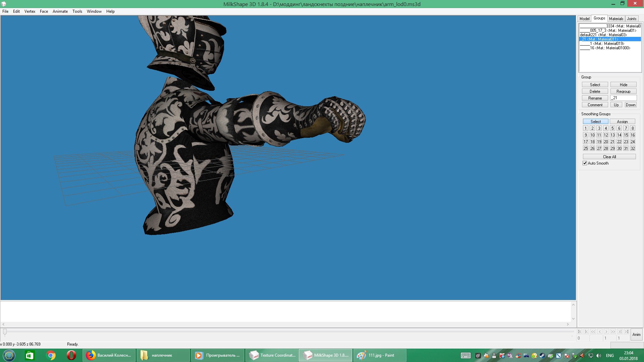Toggle the Auto Smooth checkbox
The width and height of the screenshot is (644, 362).
(x=585, y=163)
